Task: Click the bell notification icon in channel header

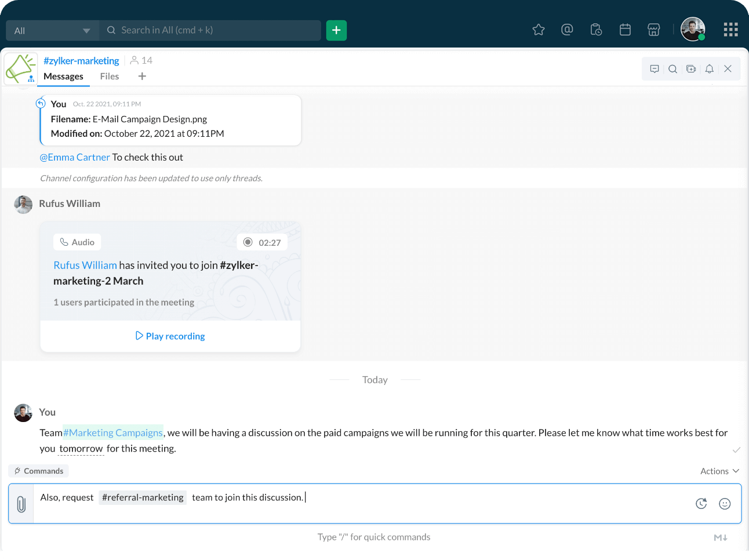Action: pos(709,69)
